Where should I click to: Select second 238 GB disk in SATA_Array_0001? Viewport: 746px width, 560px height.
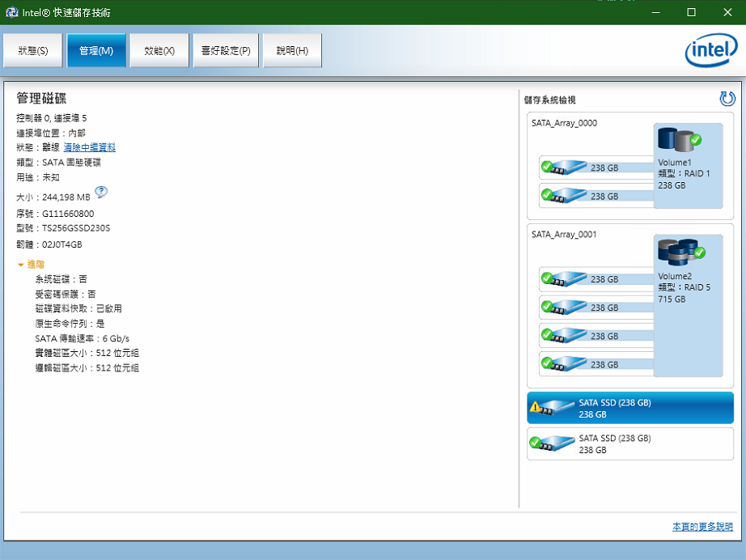pyautogui.click(x=596, y=308)
